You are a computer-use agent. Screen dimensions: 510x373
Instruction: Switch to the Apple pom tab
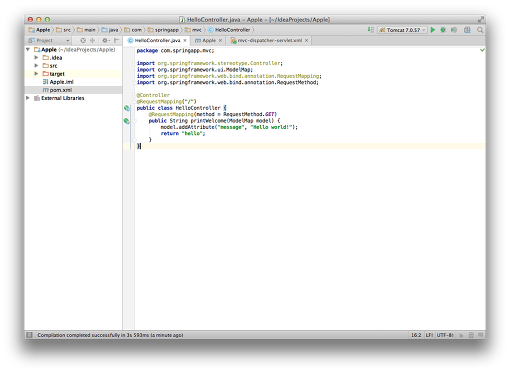pos(209,40)
